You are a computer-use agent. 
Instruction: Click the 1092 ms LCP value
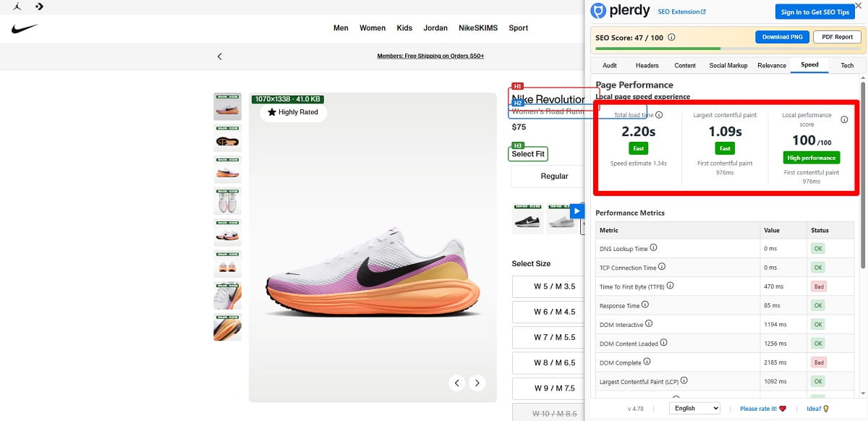click(x=775, y=381)
